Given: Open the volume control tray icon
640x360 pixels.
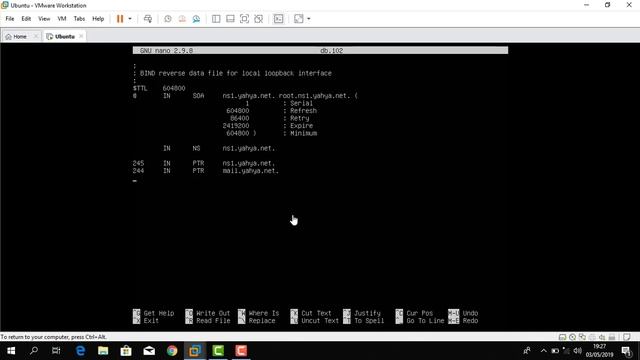Looking at the screenshot, I should pyautogui.click(x=577, y=351).
